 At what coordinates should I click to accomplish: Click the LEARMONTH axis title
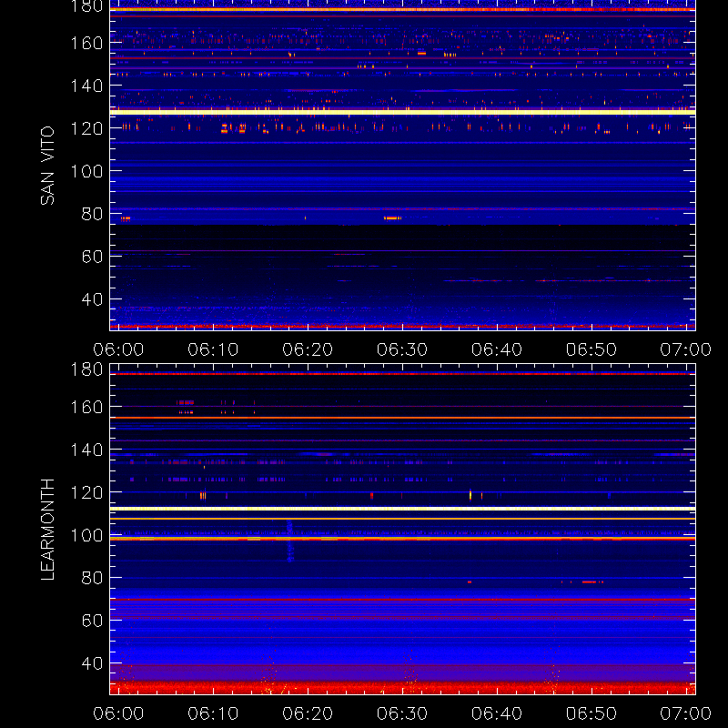point(47,530)
